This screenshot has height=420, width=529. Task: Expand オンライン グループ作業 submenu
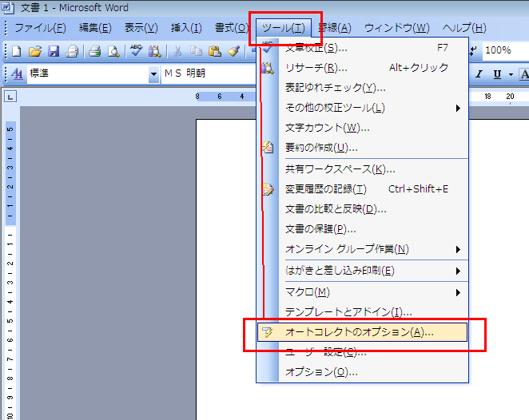pyautogui.click(x=362, y=249)
